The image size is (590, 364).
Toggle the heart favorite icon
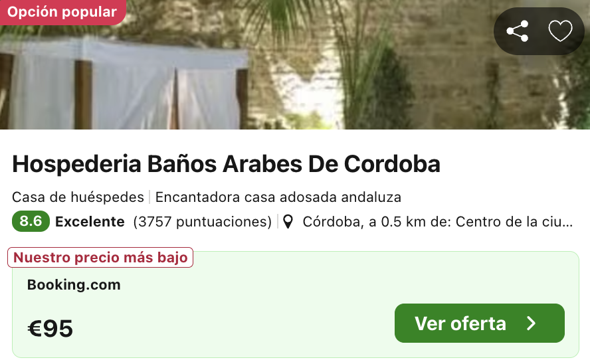tap(560, 31)
